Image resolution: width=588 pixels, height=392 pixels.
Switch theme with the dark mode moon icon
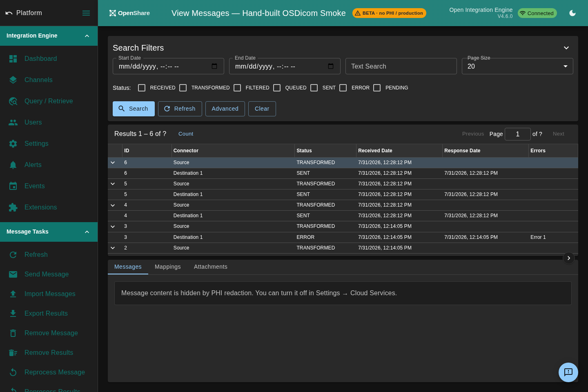click(572, 13)
